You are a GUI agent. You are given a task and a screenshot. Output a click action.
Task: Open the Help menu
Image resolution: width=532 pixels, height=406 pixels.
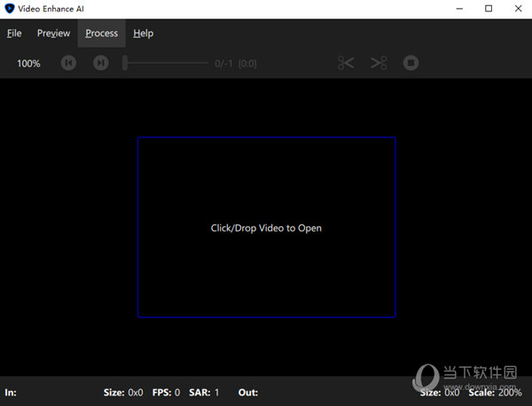pos(143,34)
